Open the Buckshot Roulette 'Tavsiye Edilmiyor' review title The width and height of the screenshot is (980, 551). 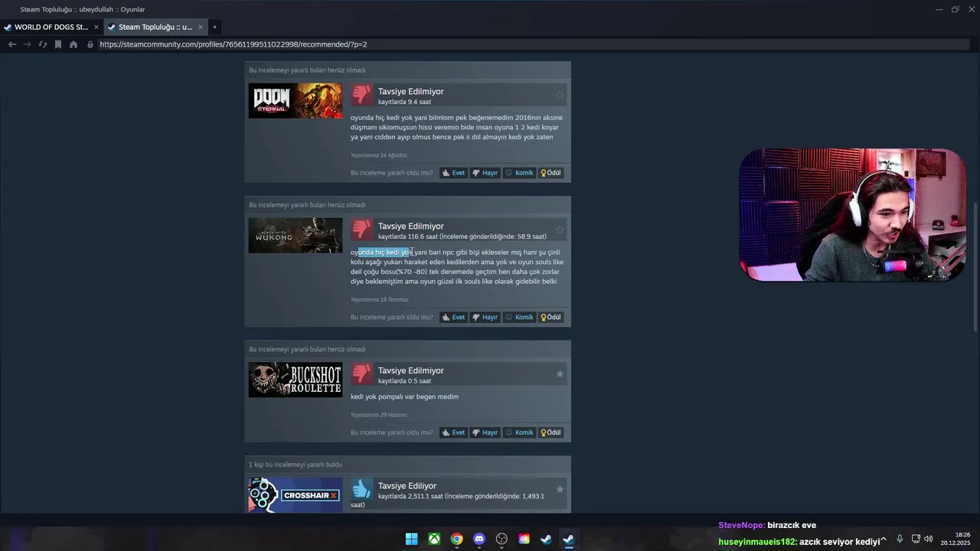[410, 370]
